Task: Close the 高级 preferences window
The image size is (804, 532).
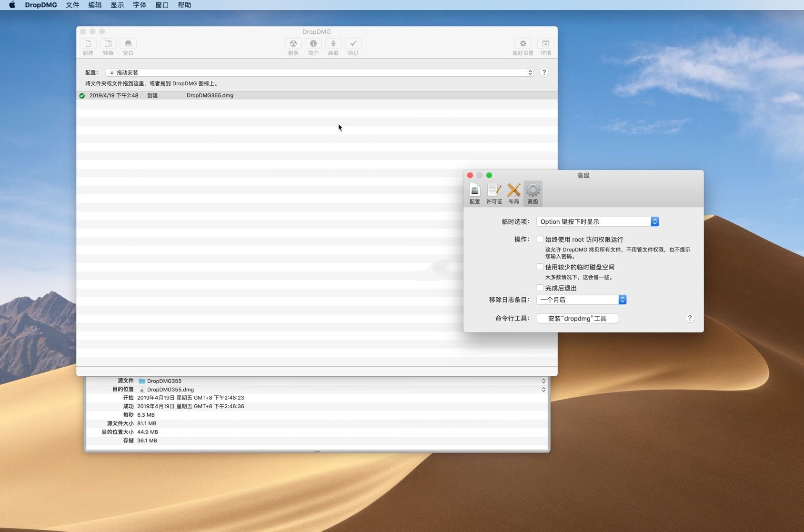Action: 470,175
